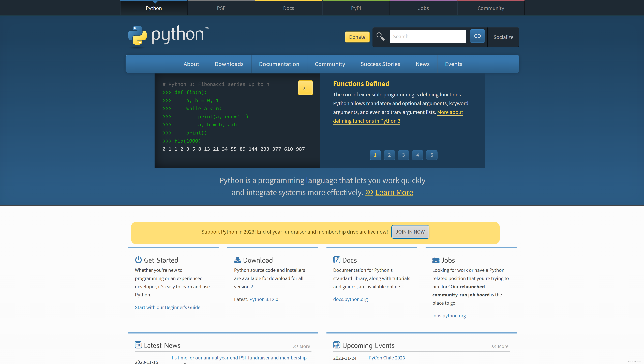The width and height of the screenshot is (644, 364).
Task: Switch to code slide 3
Action: 403,155
